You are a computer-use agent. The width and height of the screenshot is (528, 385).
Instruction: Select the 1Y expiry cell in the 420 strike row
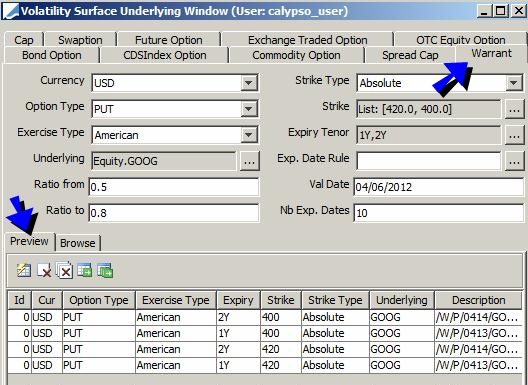[238, 365]
